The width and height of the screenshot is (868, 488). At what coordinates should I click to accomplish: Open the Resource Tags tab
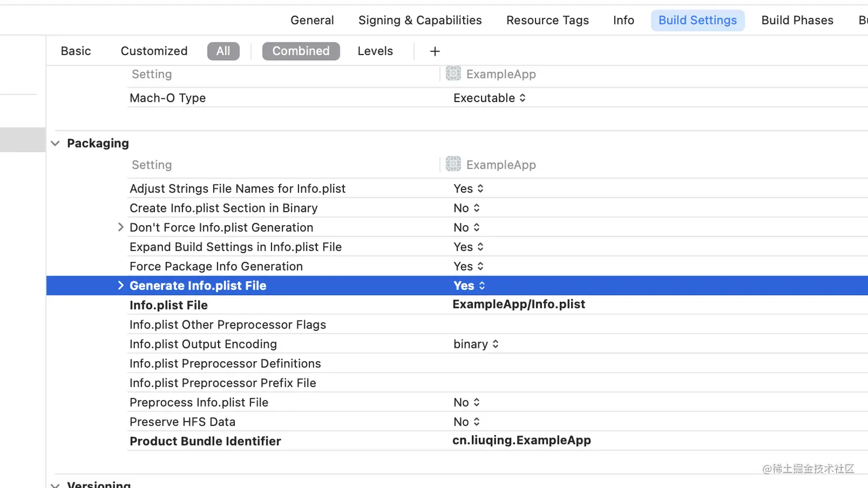click(x=547, y=21)
